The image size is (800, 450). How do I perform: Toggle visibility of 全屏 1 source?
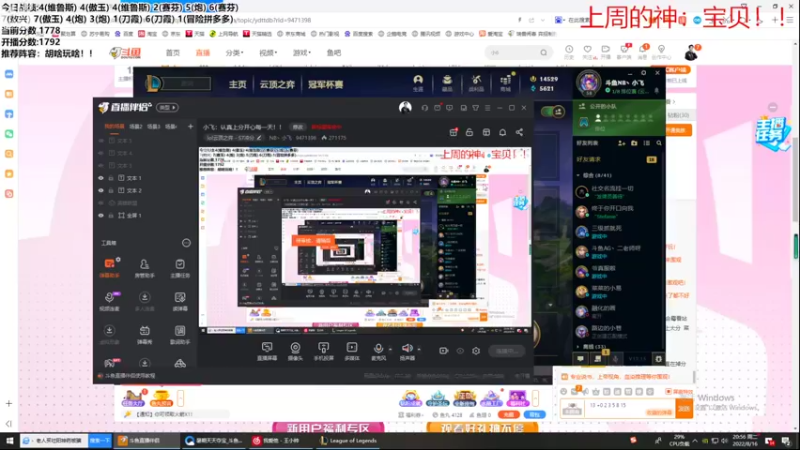coord(101,215)
